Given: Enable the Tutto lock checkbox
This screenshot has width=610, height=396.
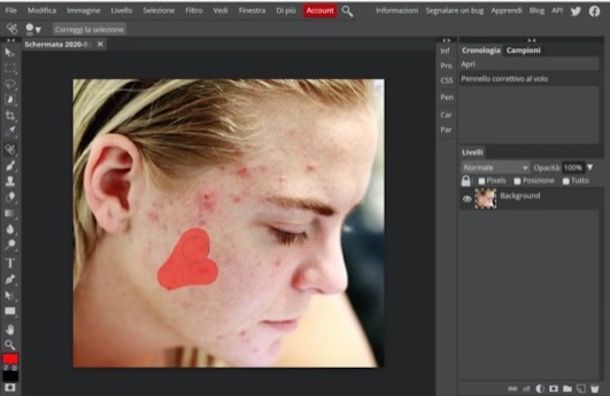Looking at the screenshot, I should 566,181.
